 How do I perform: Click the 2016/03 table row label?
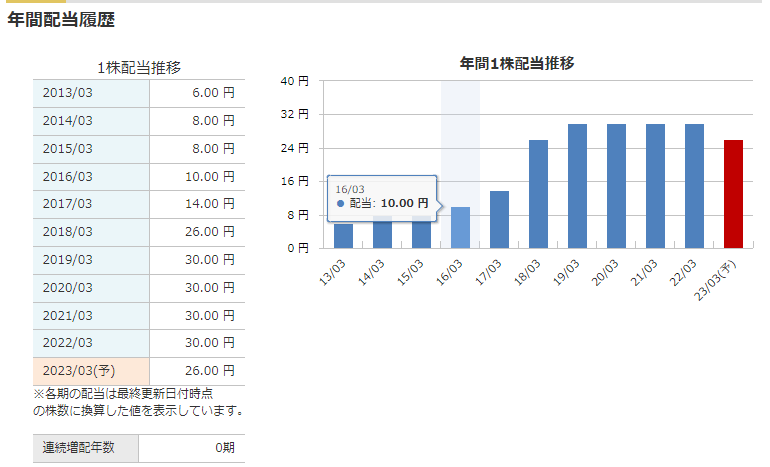click(67, 177)
